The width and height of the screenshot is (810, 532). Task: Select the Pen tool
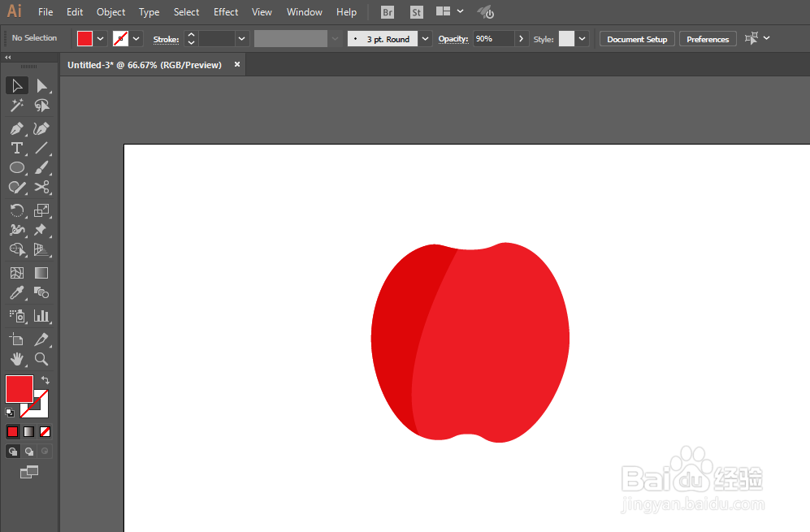click(16, 128)
